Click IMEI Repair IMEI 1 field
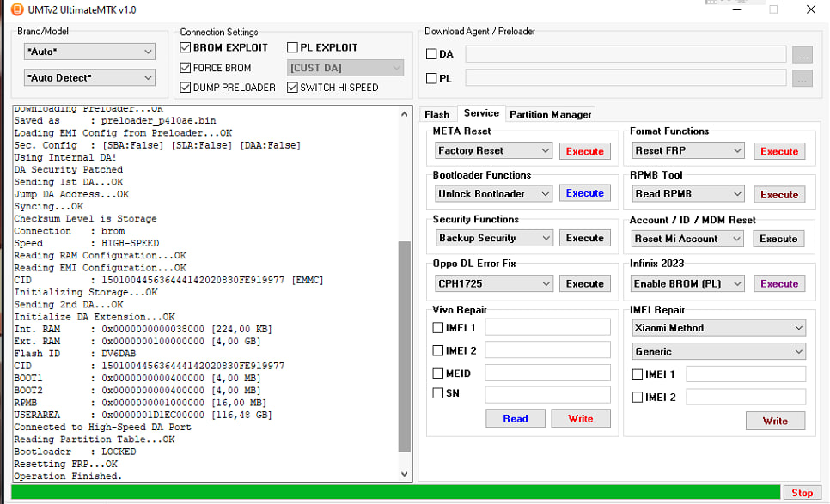Screen dimensions: 830x504 click(747, 373)
